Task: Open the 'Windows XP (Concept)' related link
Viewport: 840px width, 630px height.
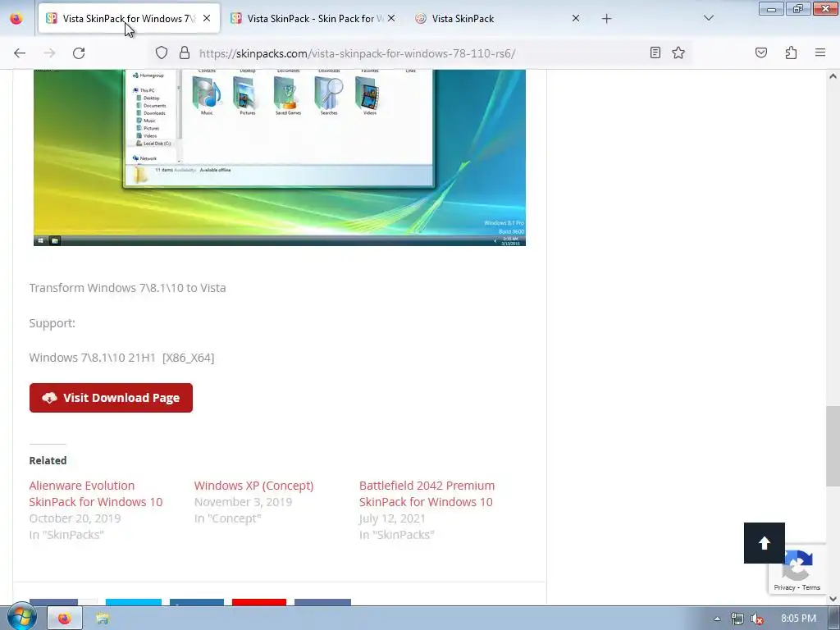Action: 253,486
